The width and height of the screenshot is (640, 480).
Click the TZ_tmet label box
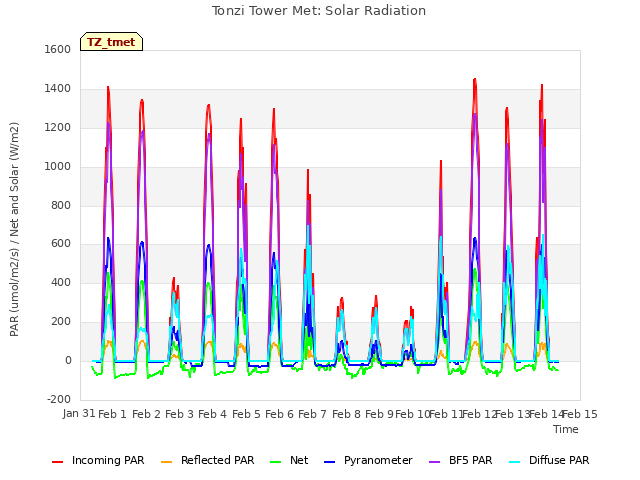coord(111,42)
